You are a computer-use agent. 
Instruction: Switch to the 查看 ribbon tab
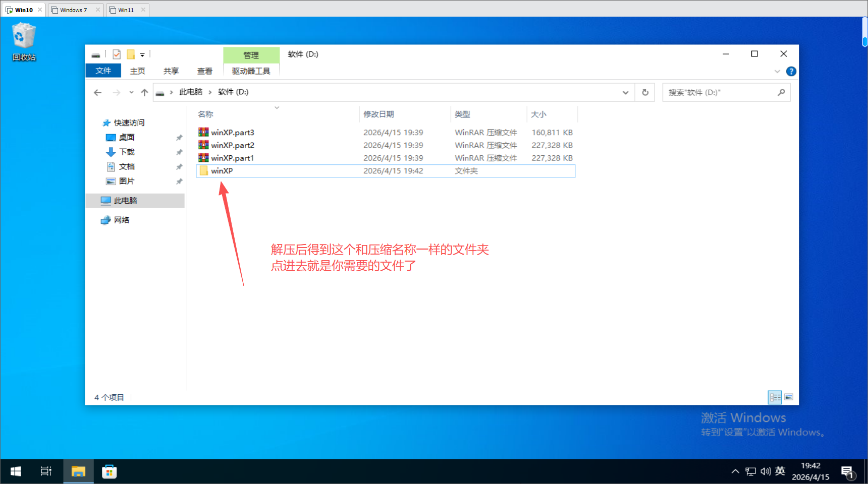click(x=204, y=71)
